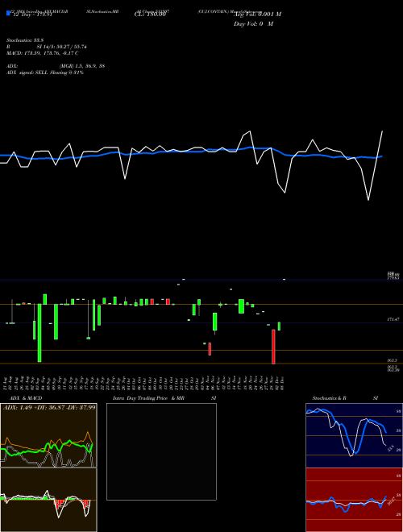Viewport: 403px width, 532px height.
Task: Click the blue 12 Day SMA legend square
Action: point(8,14)
